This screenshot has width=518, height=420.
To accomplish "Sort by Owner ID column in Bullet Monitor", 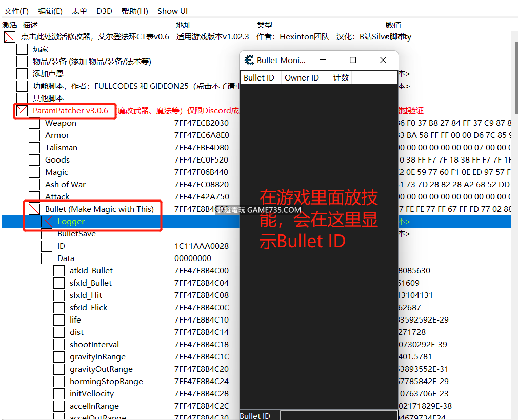I will tap(303, 77).
